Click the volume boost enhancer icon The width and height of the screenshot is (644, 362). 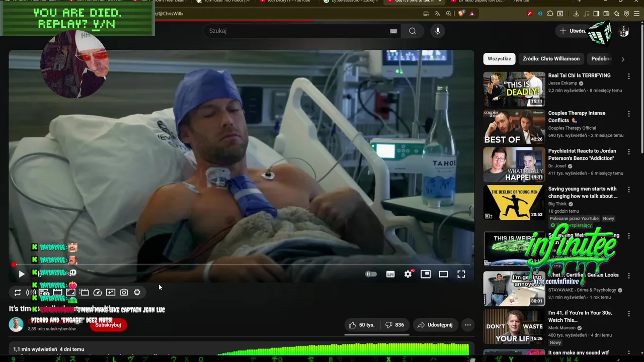[31, 292]
